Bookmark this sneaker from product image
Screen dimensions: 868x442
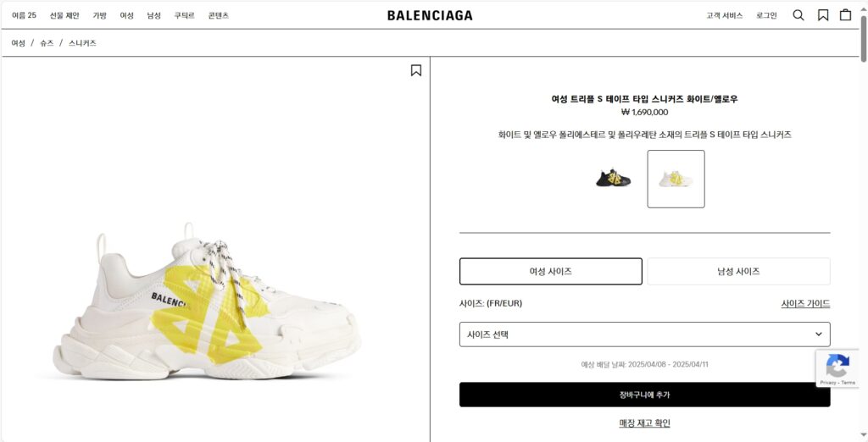point(415,70)
